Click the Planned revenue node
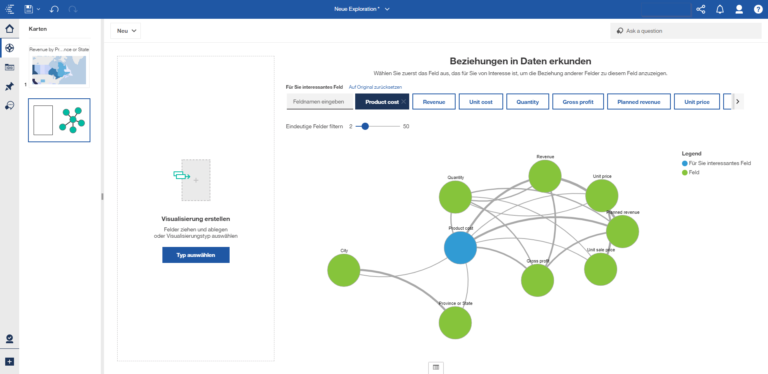 (x=623, y=232)
